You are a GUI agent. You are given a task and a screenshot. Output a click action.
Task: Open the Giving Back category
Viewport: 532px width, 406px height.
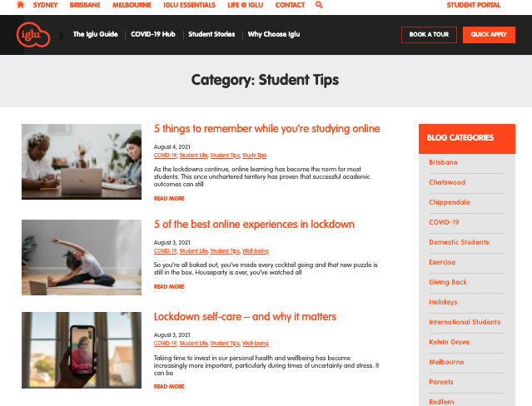[448, 282]
